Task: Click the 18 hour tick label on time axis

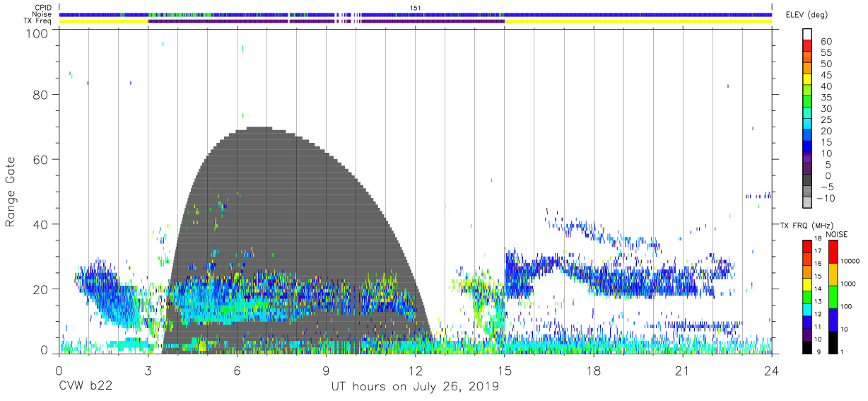Action: [593, 371]
